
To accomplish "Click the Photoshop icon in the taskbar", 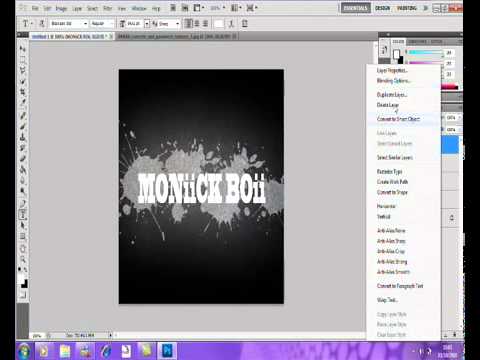I will (x=167, y=351).
